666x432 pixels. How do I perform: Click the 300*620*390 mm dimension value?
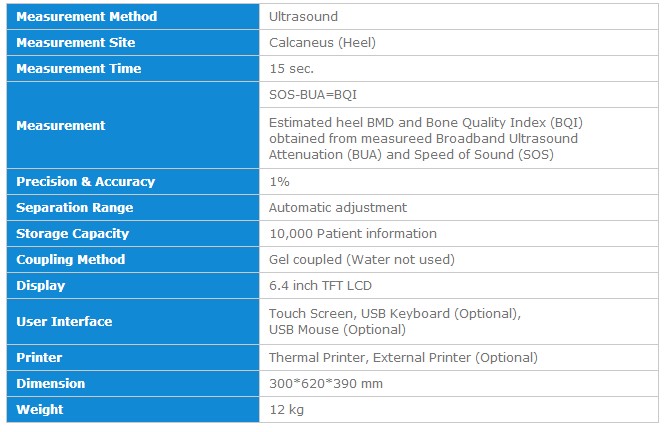pos(327,384)
